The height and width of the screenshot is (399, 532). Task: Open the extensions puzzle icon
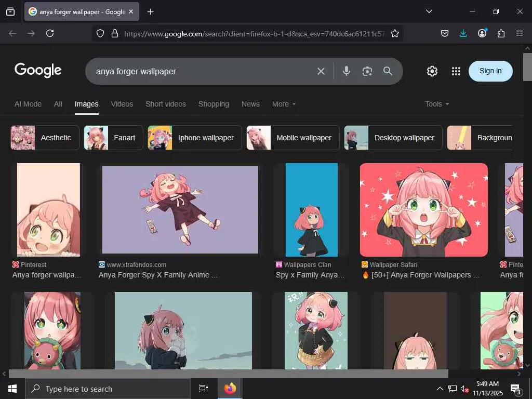tap(501, 33)
